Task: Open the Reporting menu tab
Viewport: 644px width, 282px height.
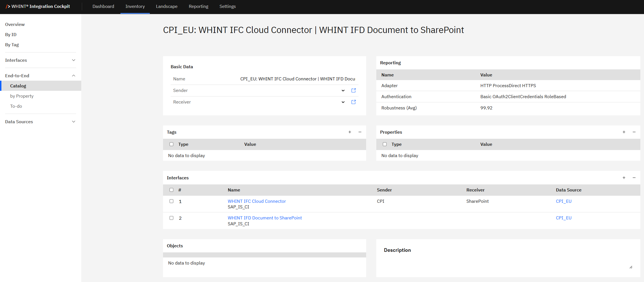Action: [x=198, y=6]
